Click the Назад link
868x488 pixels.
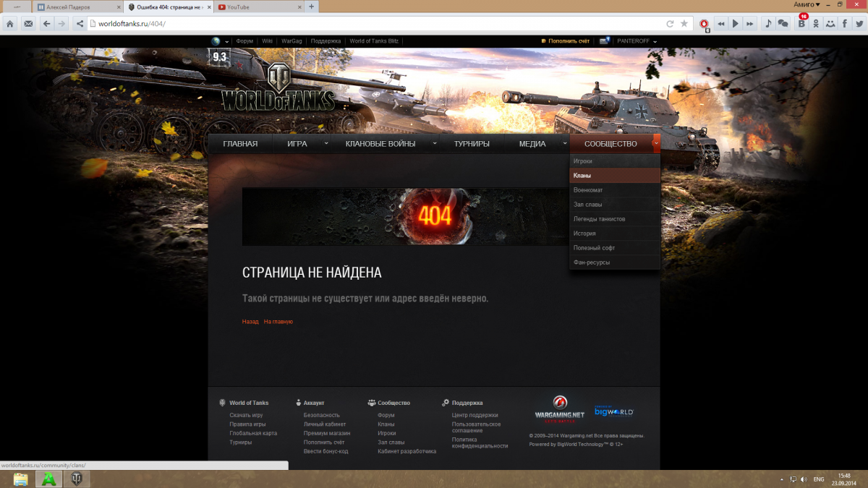click(x=250, y=322)
